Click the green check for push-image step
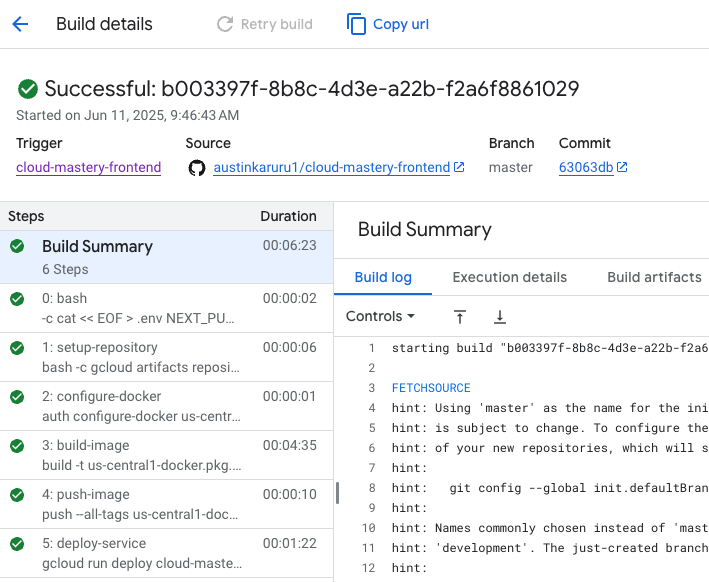Image resolution: width=709 pixels, height=582 pixels. click(x=17, y=495)
